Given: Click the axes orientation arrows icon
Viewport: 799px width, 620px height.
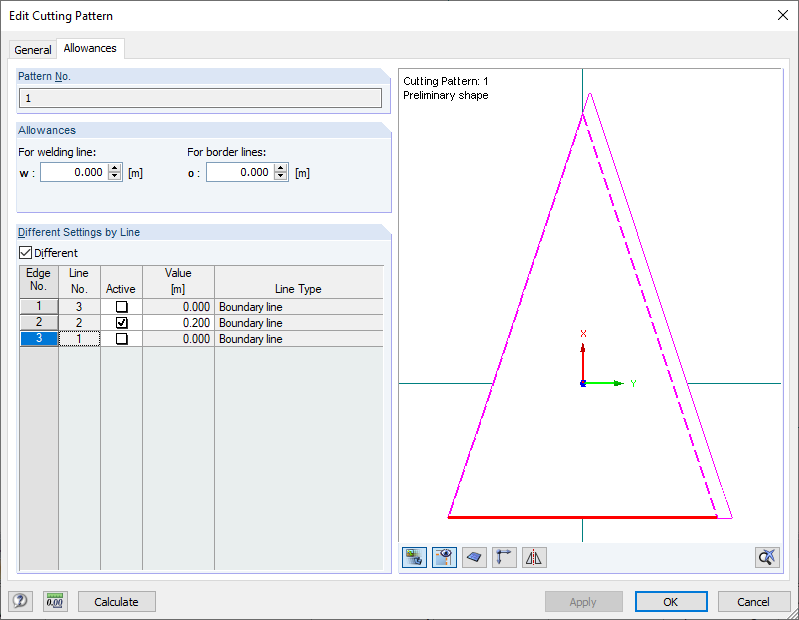Looking at the screenshot, I should click(504, 557).
